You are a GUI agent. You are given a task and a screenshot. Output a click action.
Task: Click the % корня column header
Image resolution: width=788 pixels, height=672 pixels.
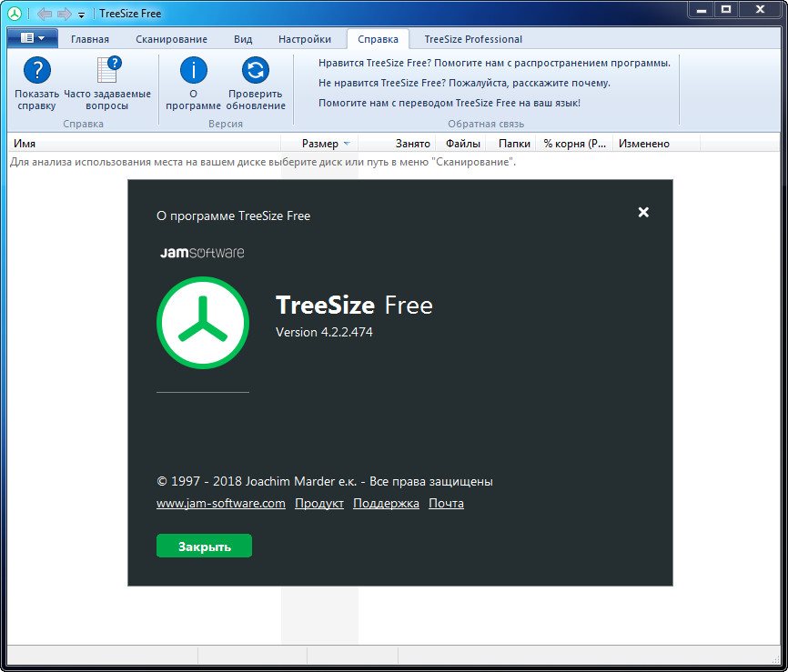[x=575, y=144]
